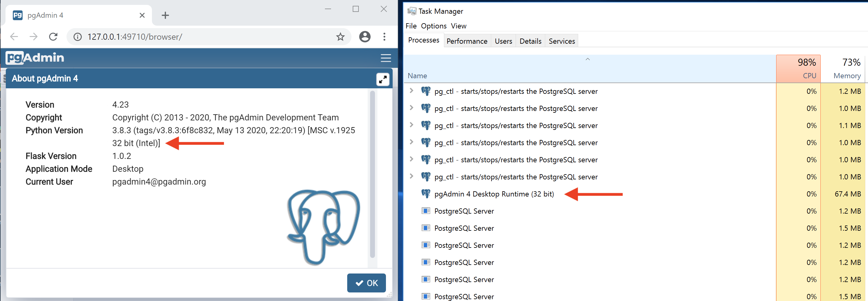Expand the last pg_ctl process row
868x301 pixels.
(x=411, y=176)
